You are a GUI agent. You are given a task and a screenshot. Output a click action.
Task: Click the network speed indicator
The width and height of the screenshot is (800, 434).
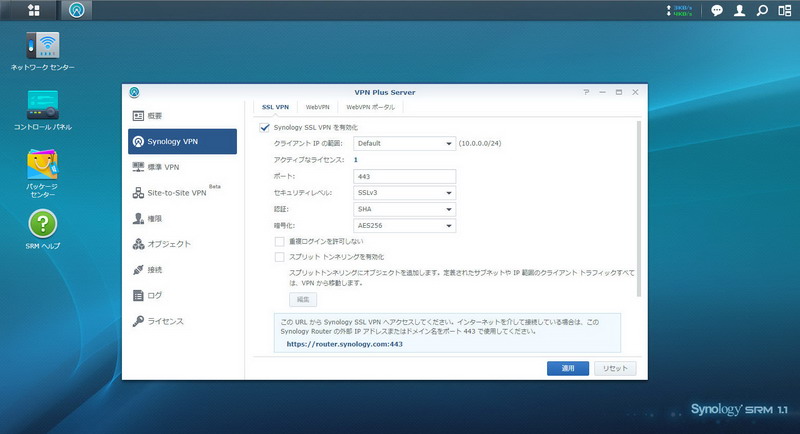tap(679, 11)
